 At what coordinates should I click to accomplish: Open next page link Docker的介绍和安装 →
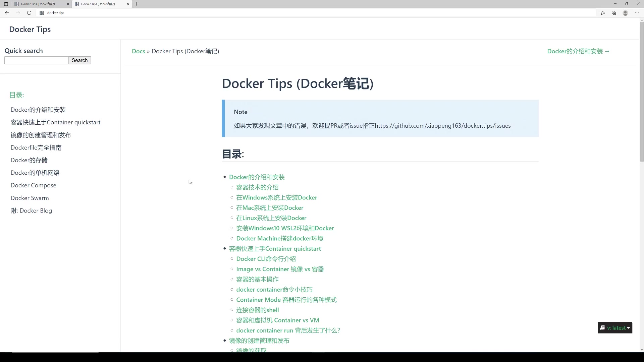pyautogui.click(x=578, y=51)
